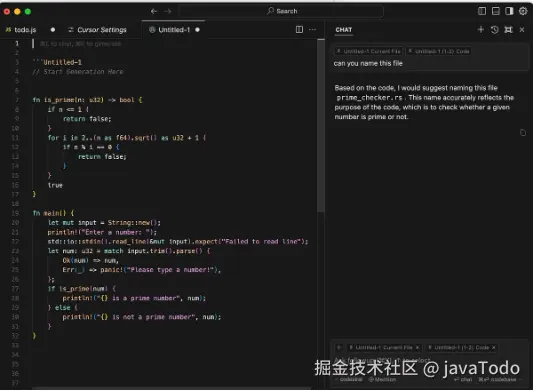
Task: Toggle the right chat sidebar layout icon
Action: coord(509,11)
